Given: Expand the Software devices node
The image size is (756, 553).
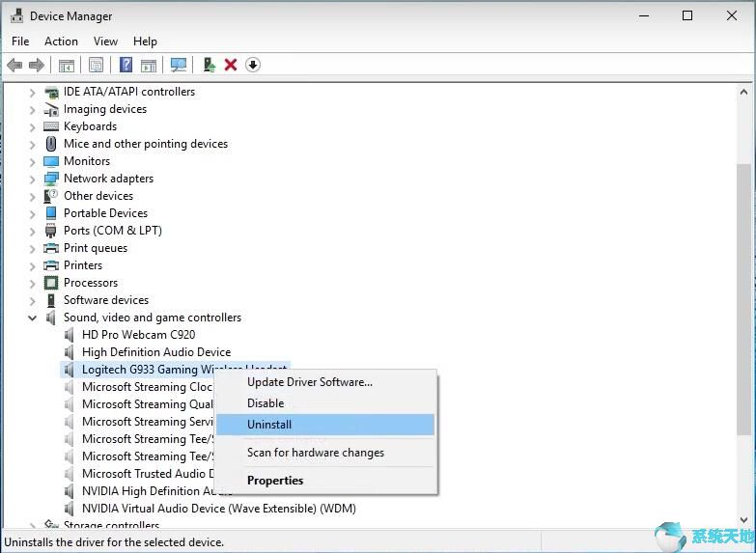Looking at the screenshot, I should [32, 300].
